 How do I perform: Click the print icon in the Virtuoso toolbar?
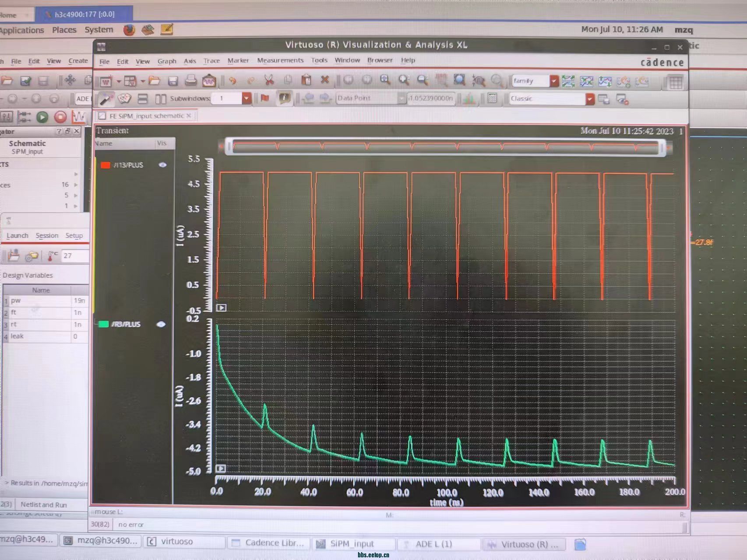click(190, 80)
